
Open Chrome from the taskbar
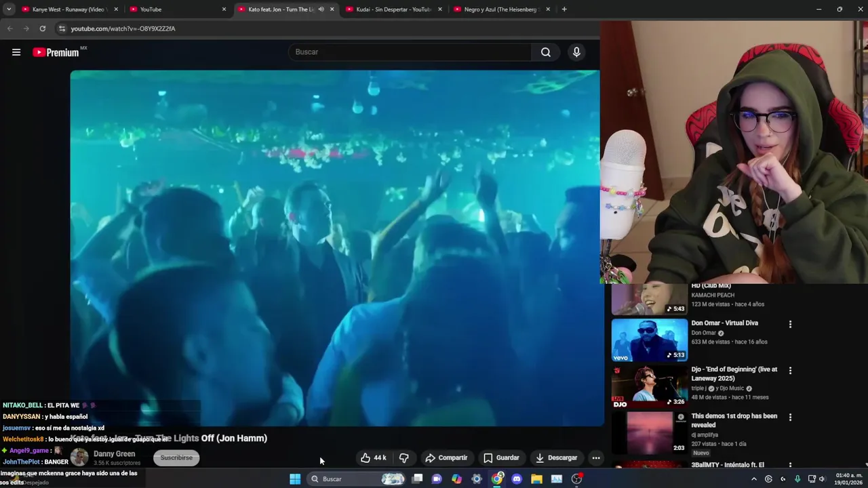point(497,479)
